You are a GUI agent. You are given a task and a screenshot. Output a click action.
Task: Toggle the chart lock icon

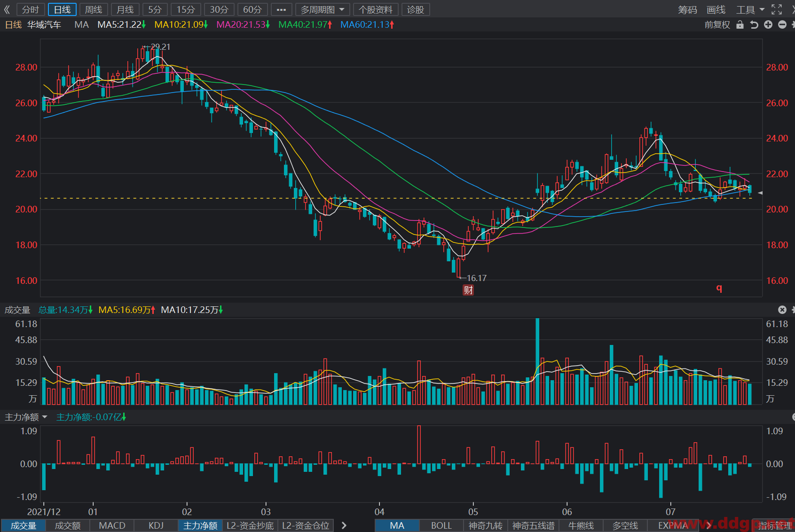pyautogui.click(x=740, y=24)
